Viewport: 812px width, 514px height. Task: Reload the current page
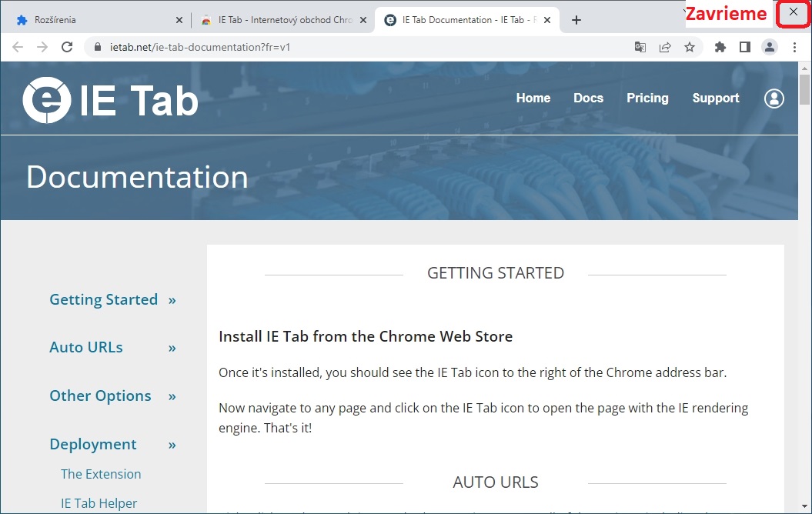pyautogui.click(x=67, y=47)
